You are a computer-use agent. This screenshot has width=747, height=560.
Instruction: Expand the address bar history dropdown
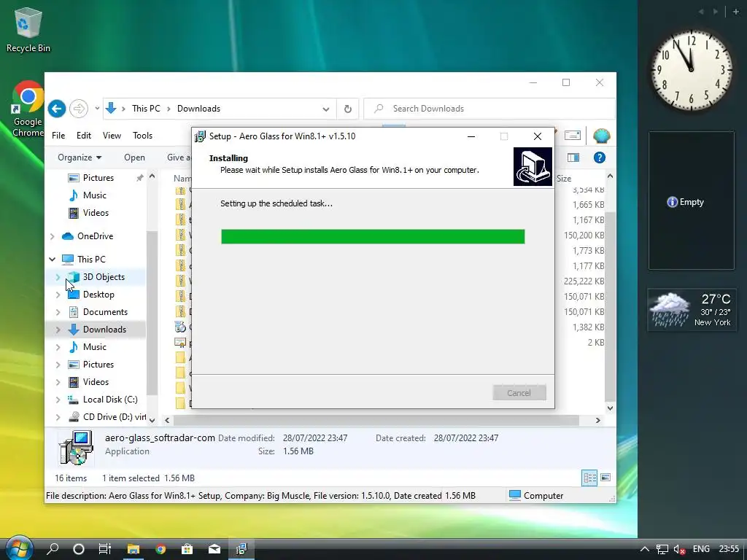[326, 109]
